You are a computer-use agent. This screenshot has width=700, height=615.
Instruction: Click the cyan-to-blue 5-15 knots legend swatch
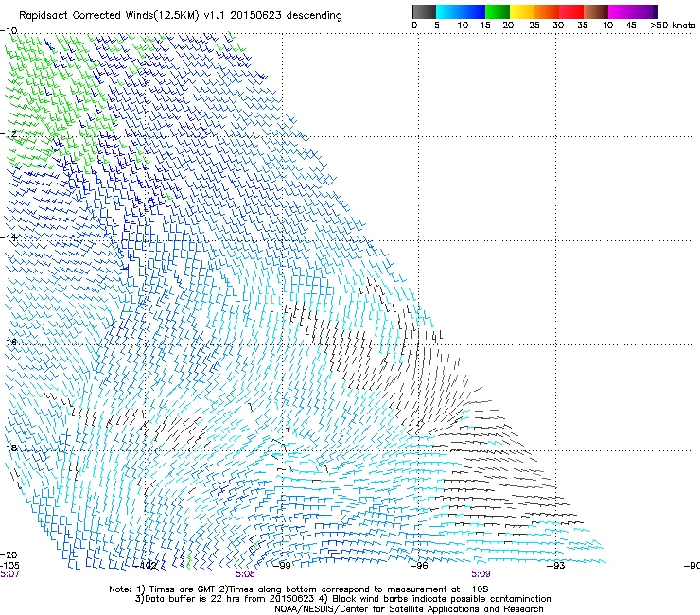[x=461, y=11]
